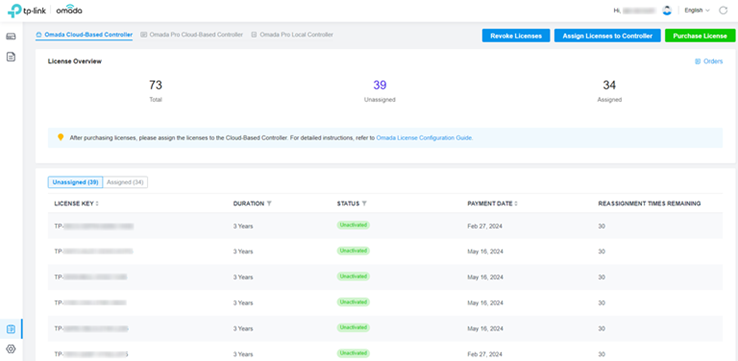The width and height of the screenshot is (738, 361).
Task: Click the refresh icon at top right
Action: pyautogui.click(x=723, y=10)
